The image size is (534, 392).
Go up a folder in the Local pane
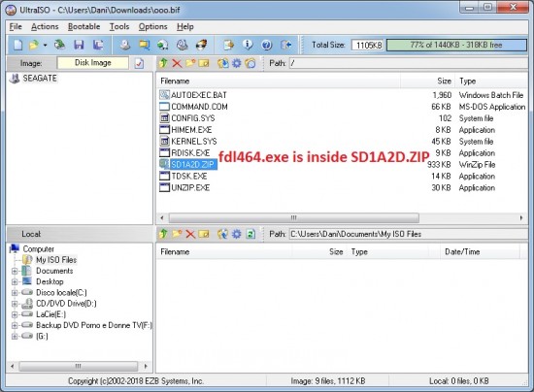[x=163, y=234]
